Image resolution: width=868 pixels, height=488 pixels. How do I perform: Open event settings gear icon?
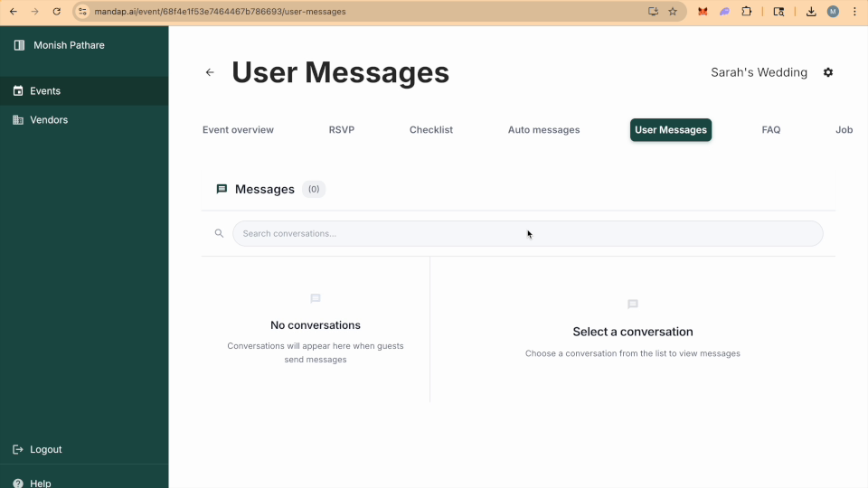pos(828,72)
